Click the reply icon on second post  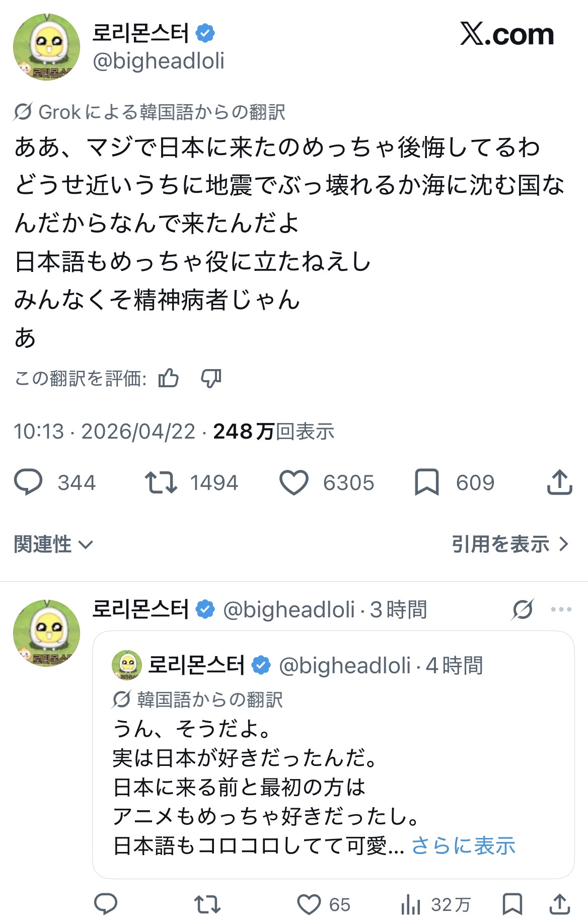(106, 904)
